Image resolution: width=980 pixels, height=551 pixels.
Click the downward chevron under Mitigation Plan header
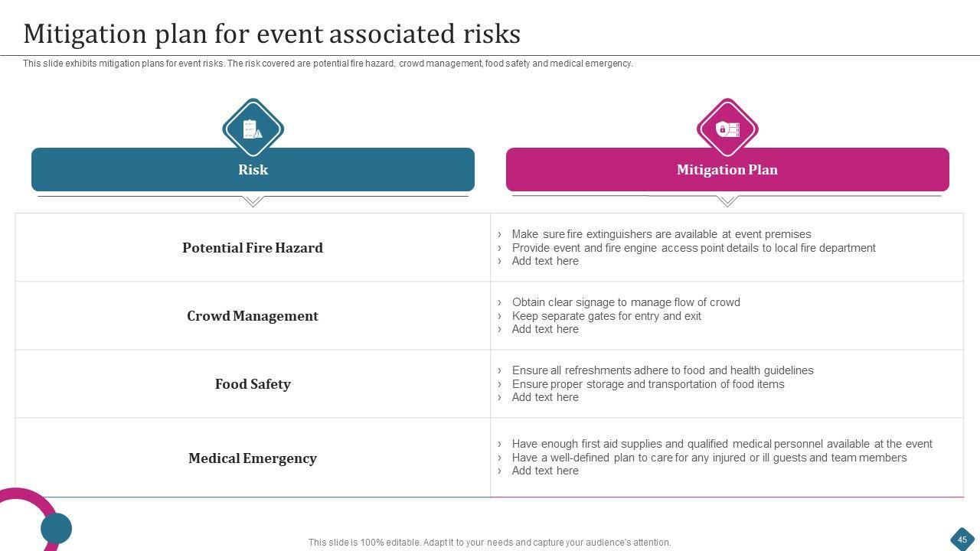[x=727, y=201]
